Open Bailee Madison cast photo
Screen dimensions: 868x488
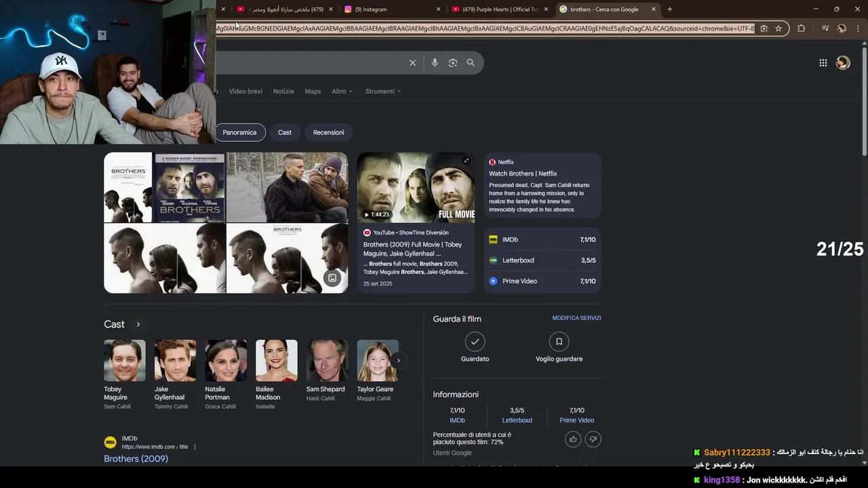click(x=276, y=361)
